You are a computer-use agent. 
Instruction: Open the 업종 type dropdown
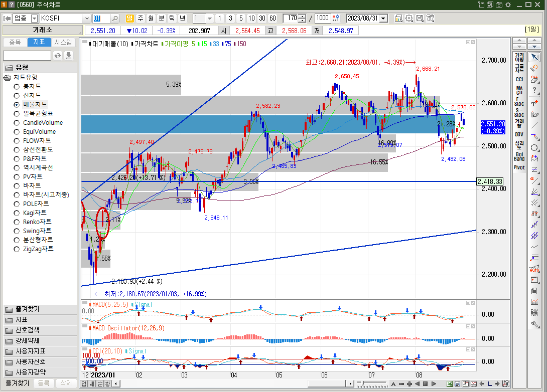click(x=35, y=18)
